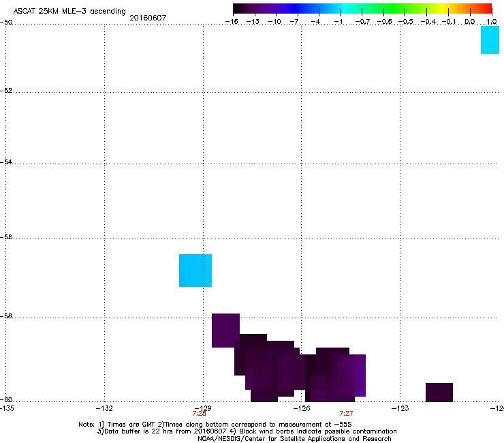Click the -13 color bar label

click(x=253, y=22)
